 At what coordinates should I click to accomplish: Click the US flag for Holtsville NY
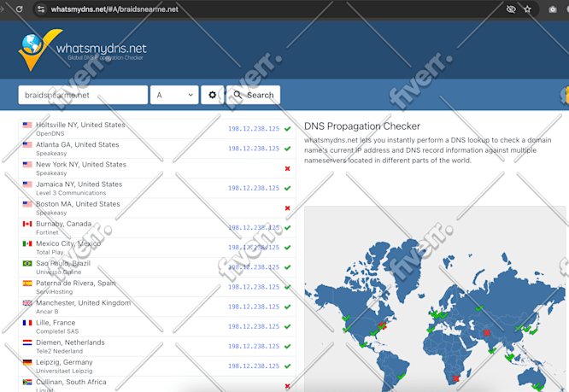[x=27, y=125]
